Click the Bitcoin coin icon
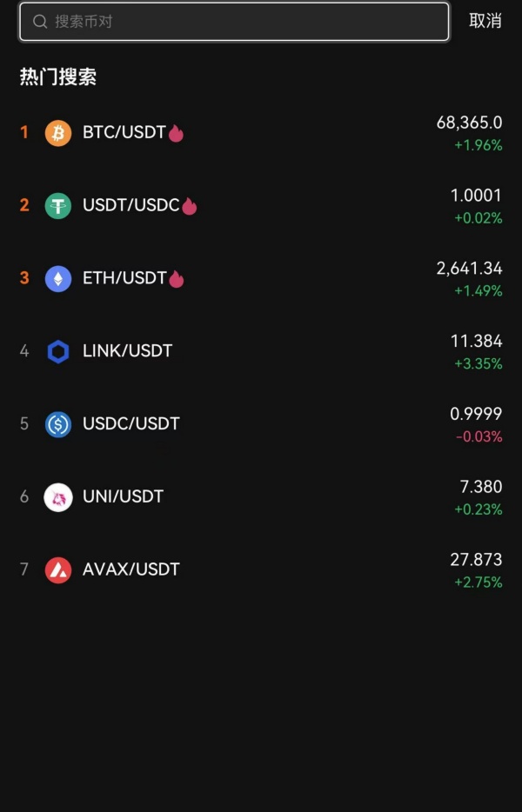 (x=57, y=132)
